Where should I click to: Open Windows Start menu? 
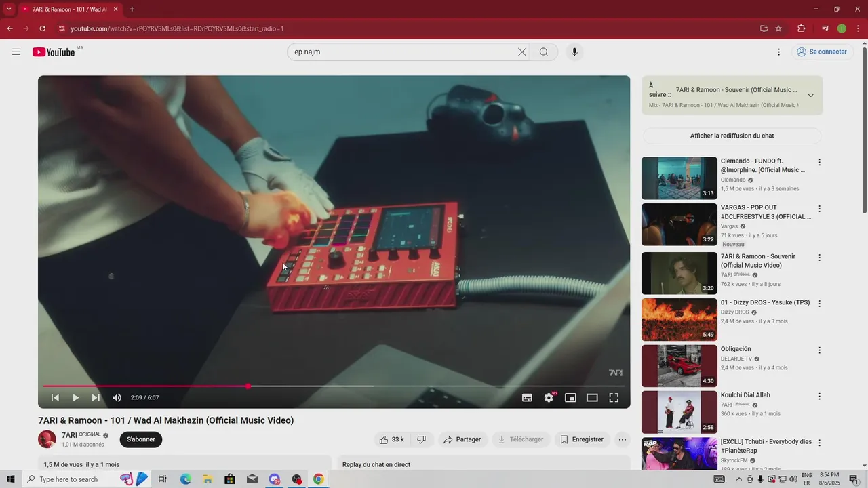pyautogui.click(x=10, y=479)
